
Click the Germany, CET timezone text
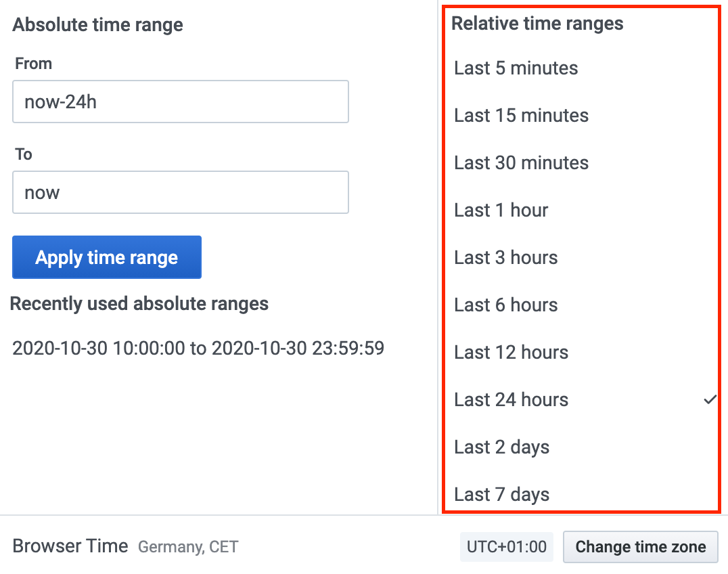pyautogui.click(x=188, y=547)
